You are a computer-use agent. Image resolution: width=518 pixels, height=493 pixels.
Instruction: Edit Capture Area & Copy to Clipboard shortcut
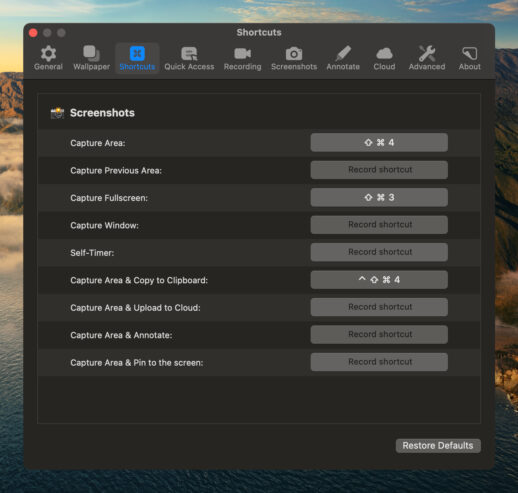click(x=379, y=280)
